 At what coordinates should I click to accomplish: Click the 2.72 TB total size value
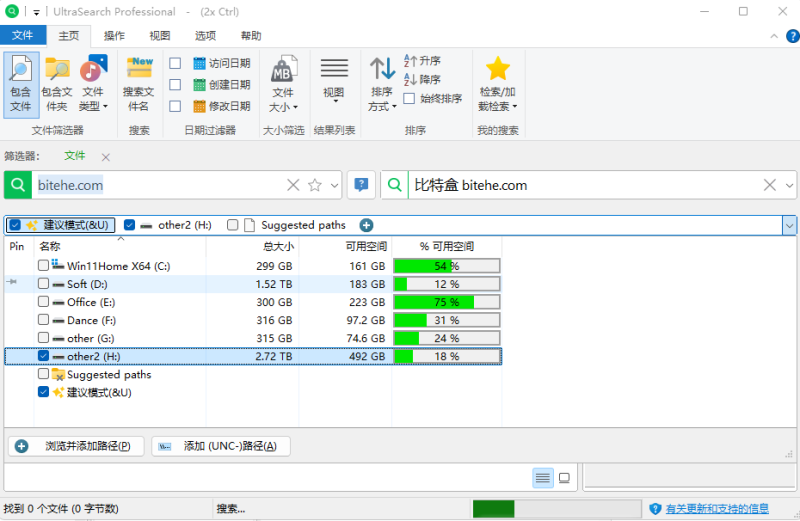click(x=274, y=356)
